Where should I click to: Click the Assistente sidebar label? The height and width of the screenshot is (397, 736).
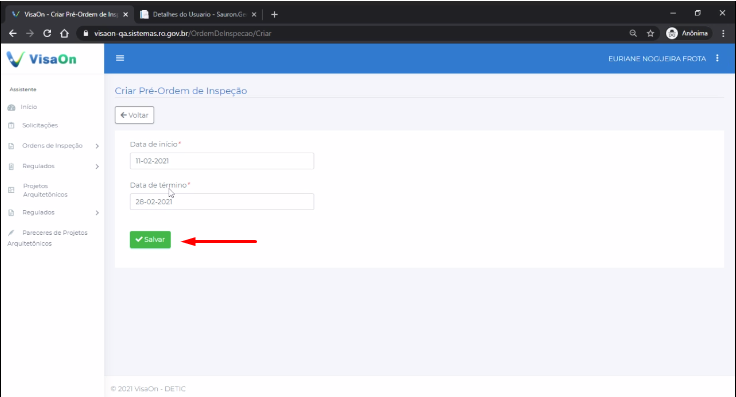coord(23,89)
